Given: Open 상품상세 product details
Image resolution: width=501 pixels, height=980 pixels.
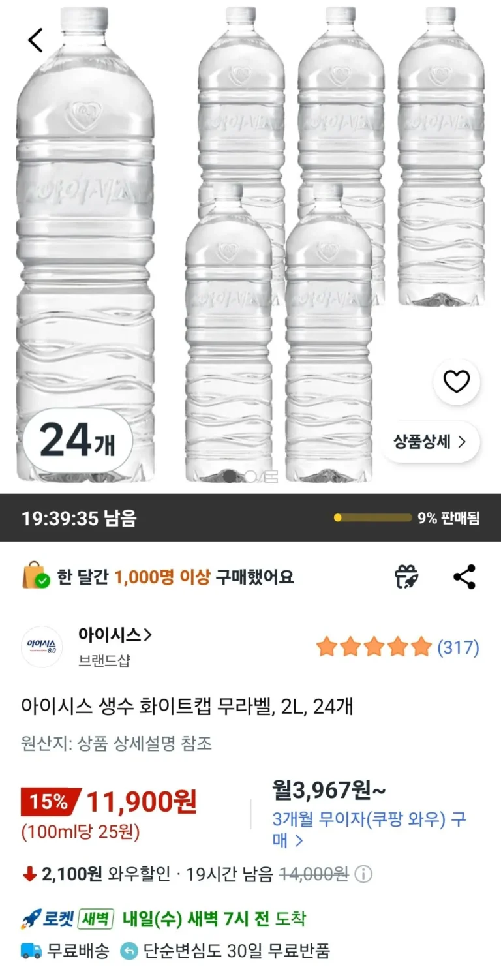Looking at the screenshot, I should [x=430, y=442].
